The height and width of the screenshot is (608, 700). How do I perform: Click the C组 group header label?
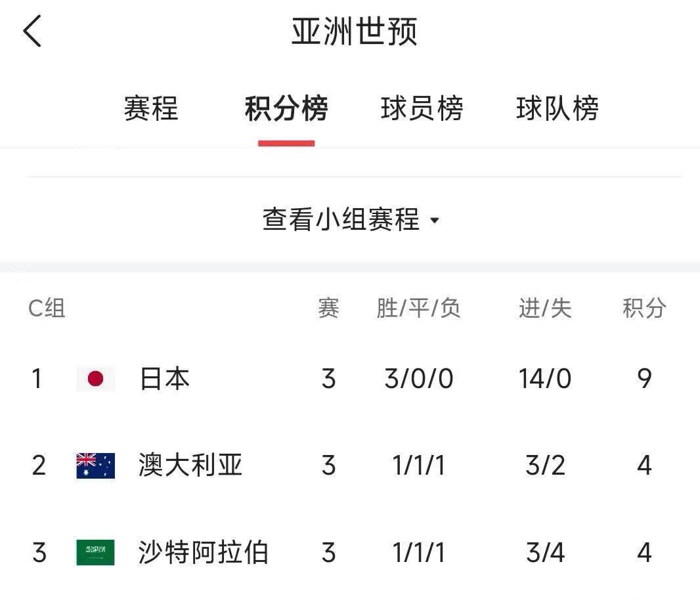pyautogui.click(x=47, y=308)
